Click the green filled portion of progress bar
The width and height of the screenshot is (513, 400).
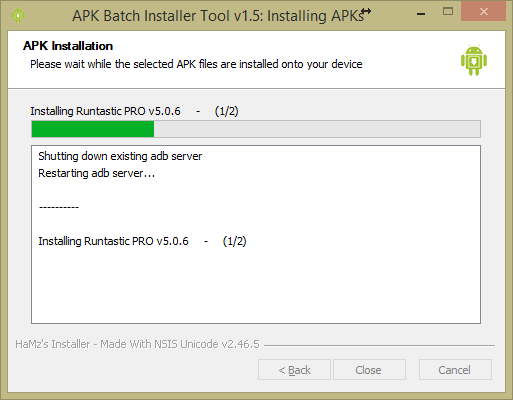93,129
